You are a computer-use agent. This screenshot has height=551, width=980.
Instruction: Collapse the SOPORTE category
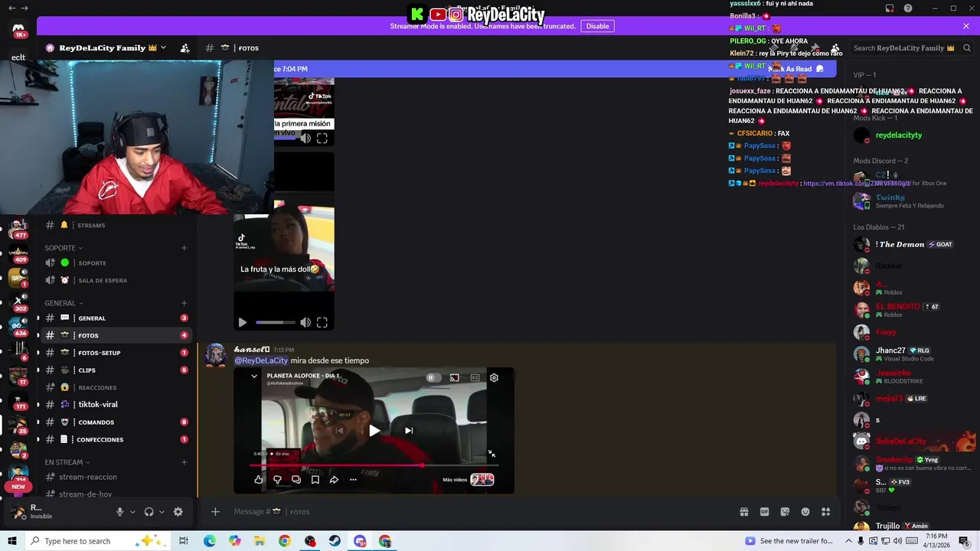pyautogui.click(x=64, y=248)
